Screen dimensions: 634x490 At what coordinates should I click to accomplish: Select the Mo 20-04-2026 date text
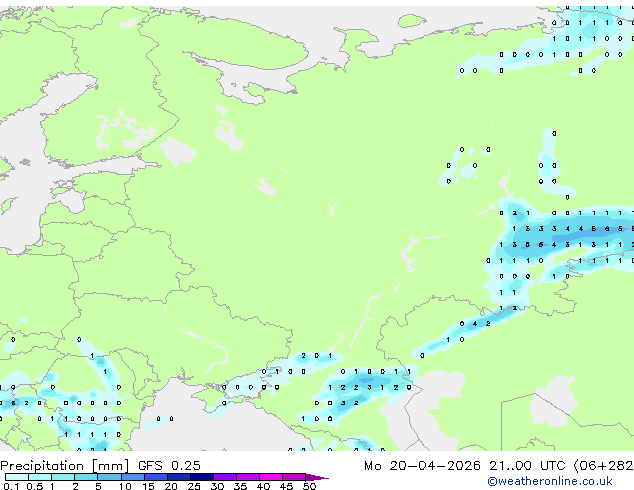coord(422,465)
